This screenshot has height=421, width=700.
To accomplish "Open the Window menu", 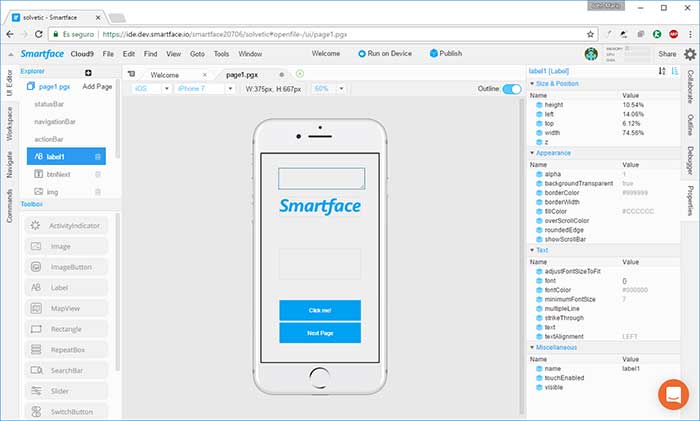I will (x=250, y=54).
